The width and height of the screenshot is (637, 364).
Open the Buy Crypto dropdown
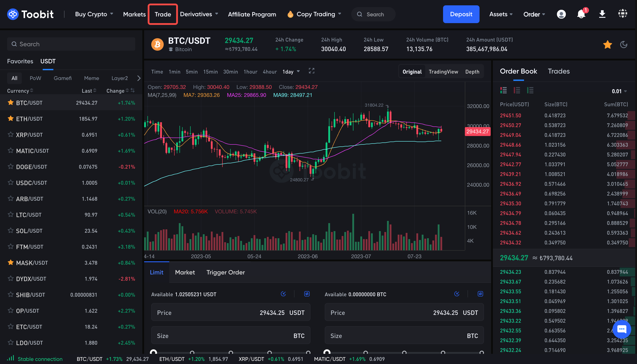94,14
